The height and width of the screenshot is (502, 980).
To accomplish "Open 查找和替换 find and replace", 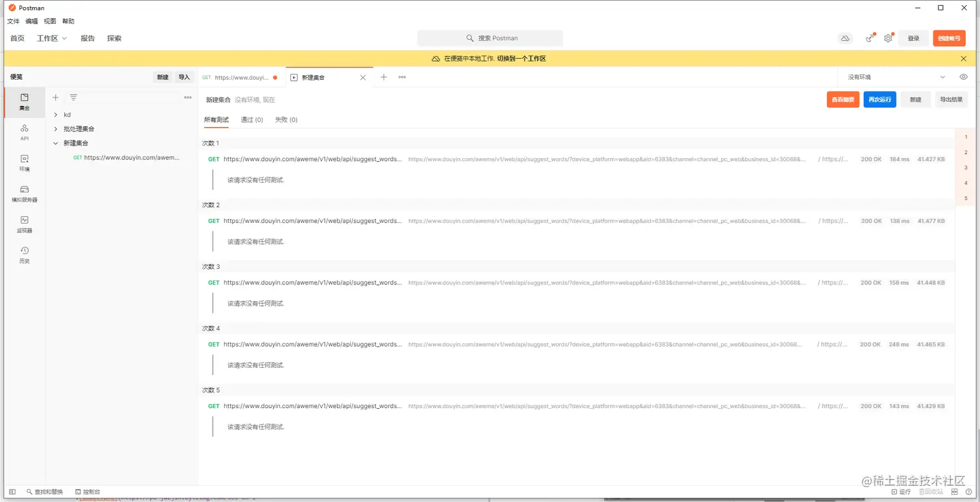I will point(45,492).
